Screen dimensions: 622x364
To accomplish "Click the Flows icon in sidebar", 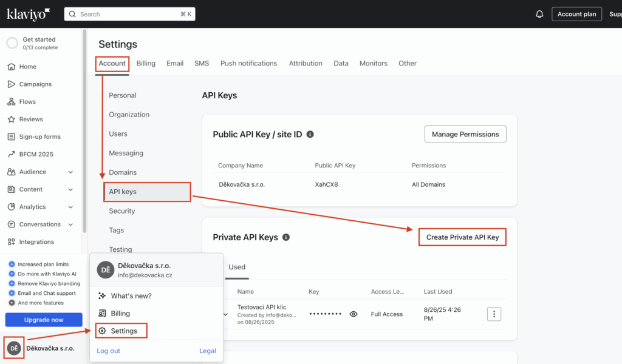I will coord(11,102).
